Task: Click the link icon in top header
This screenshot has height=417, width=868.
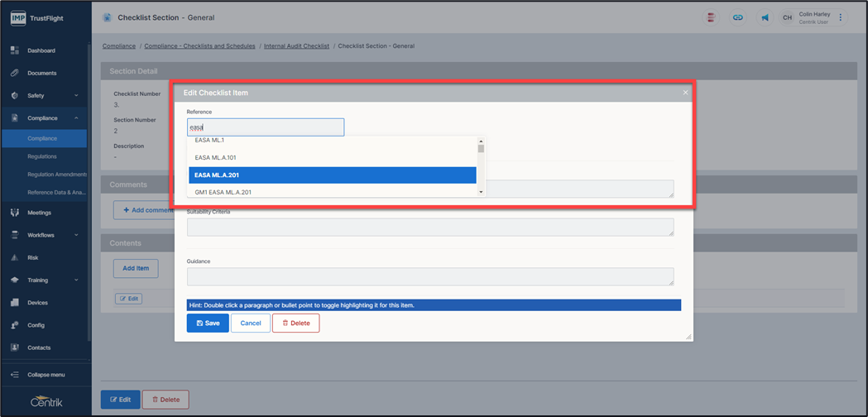Action: 738,17
